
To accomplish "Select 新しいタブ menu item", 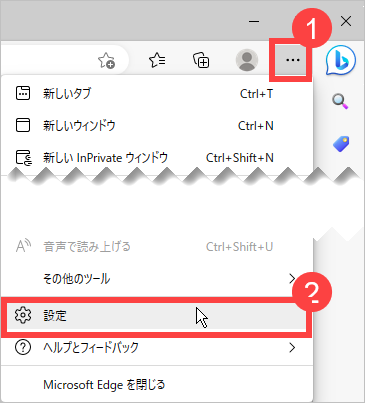I will click(x=157, y=93).
